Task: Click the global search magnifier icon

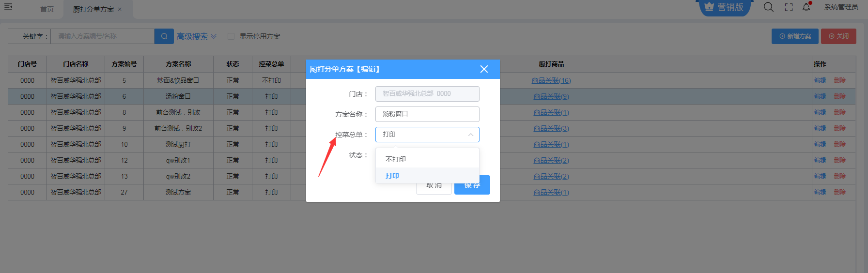Action: 768,7
